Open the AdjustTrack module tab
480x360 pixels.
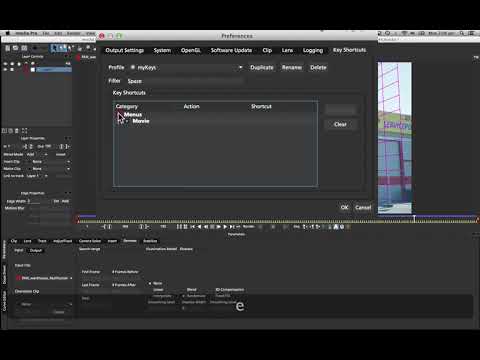point(62,241)
